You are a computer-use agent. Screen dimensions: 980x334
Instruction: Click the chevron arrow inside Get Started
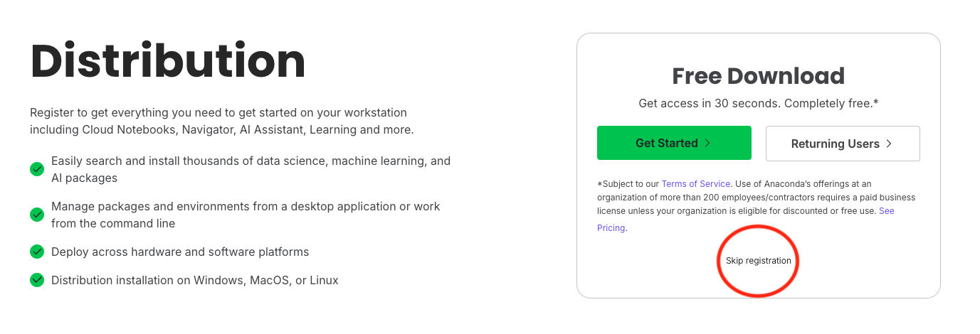tap(707, 143)
